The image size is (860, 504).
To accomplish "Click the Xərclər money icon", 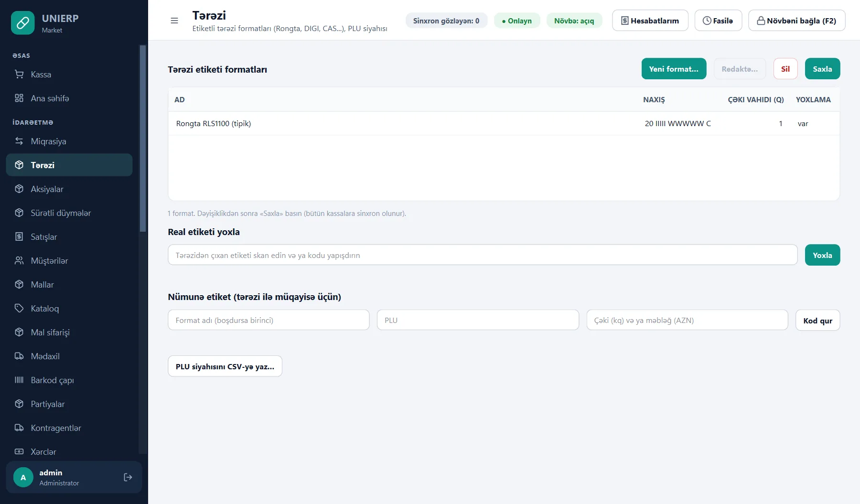I will click(x=19, y=452).
